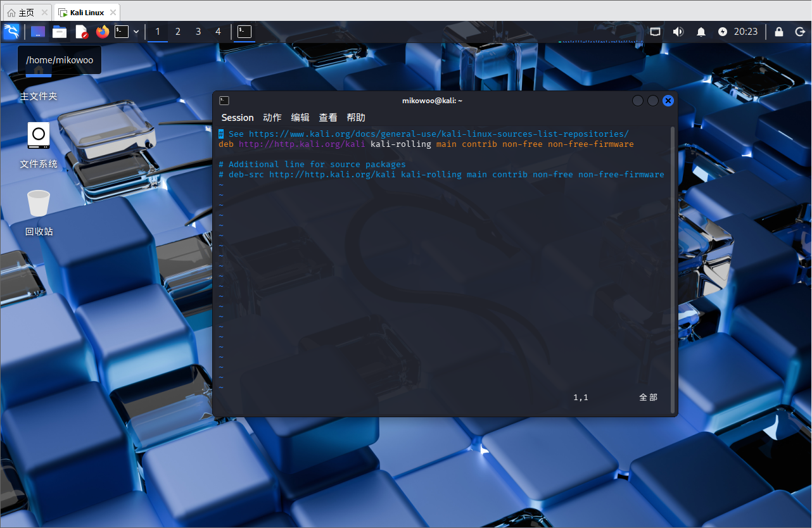Open the 回收站 trash desktop icon

[39, 213]
